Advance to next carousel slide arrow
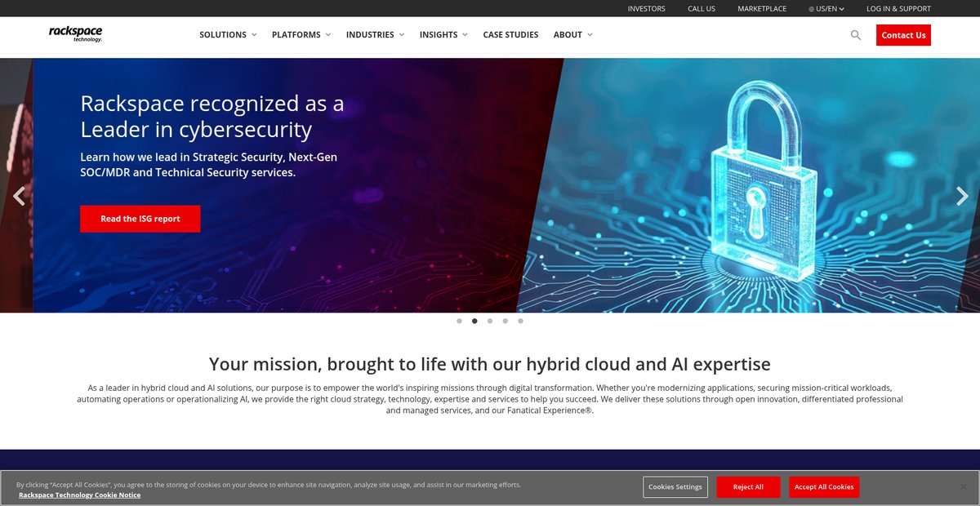The height and width of the screenshot is (506, 980). pyautogui.click(x=962, y=196)
